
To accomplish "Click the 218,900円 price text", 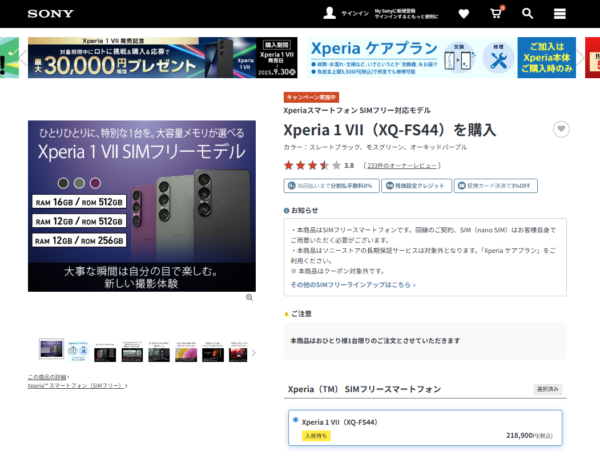I will [x=529, y=435].
